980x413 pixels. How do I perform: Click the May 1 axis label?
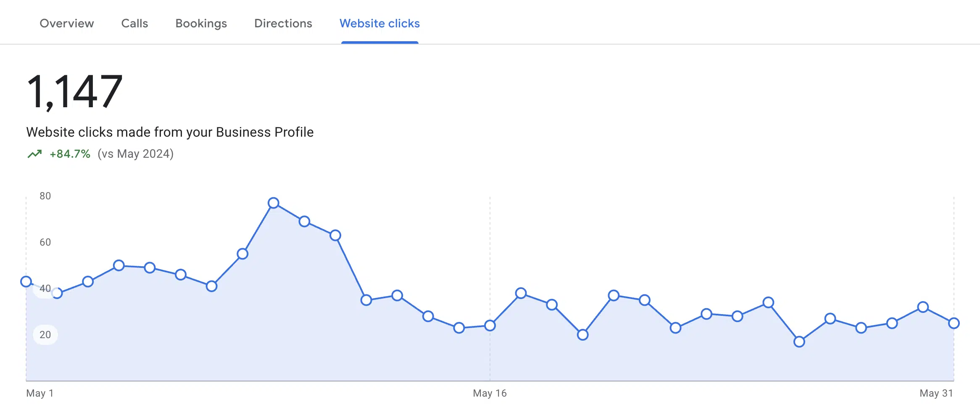click(x=40, y=393)
